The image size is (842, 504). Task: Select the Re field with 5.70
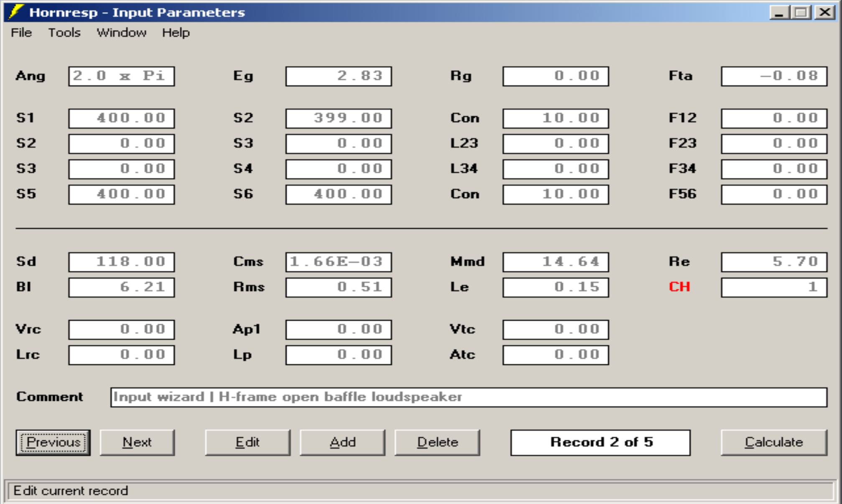coord(774,262)
